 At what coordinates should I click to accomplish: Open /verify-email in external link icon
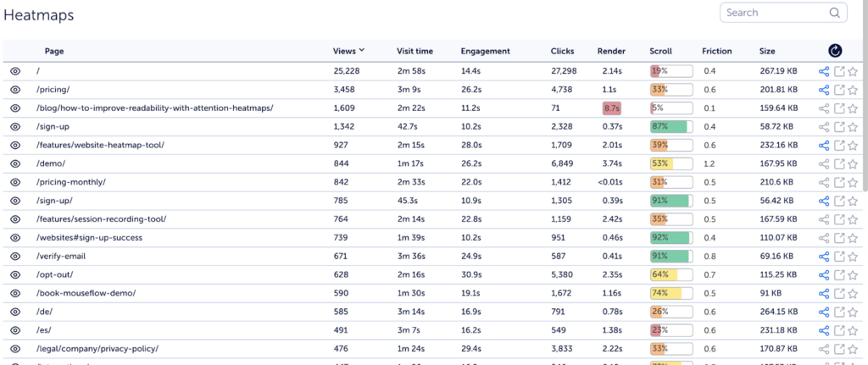[839, 257]
